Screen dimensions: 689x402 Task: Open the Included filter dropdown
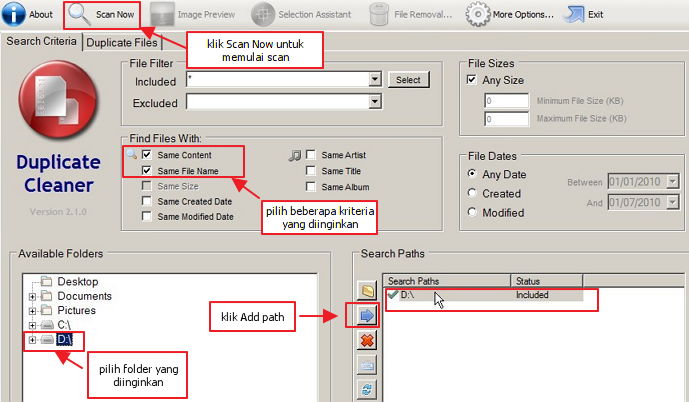click(x=374, y=80)
